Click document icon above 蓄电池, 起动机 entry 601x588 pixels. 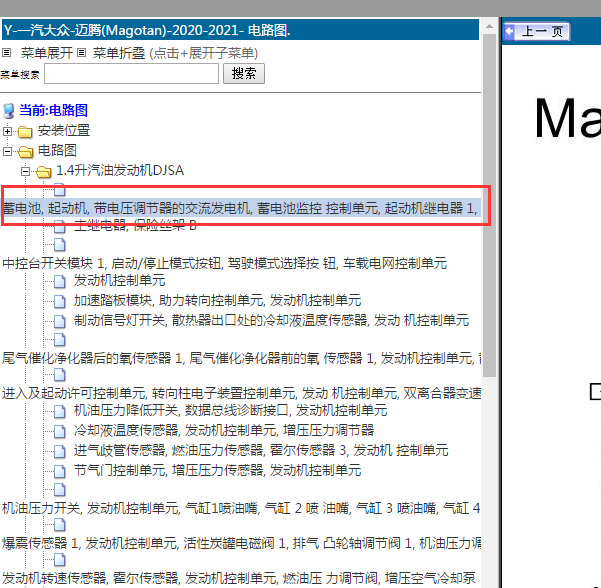[59, 190]
